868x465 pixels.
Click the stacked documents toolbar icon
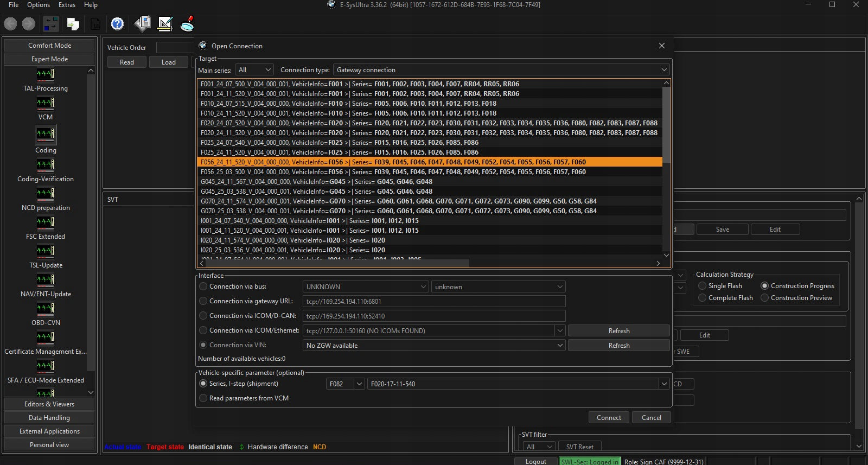point(143,23)
